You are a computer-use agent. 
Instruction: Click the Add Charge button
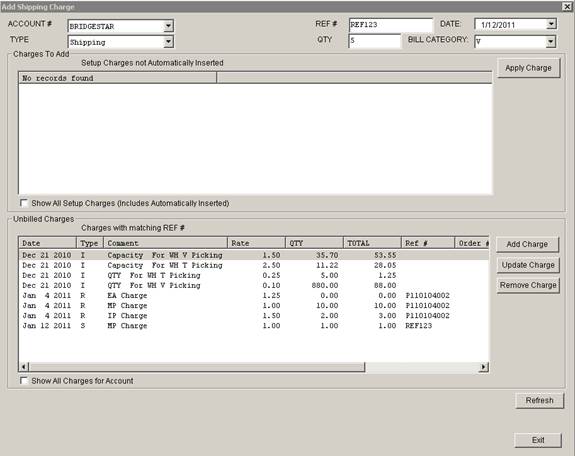click(x=527, y=244)
